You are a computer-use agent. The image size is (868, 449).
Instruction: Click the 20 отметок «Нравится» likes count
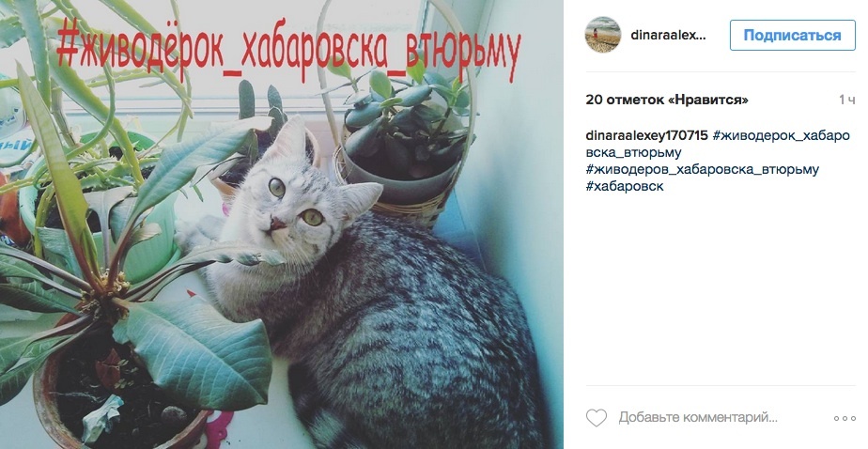pyautogui.click(x=667, y=100)
